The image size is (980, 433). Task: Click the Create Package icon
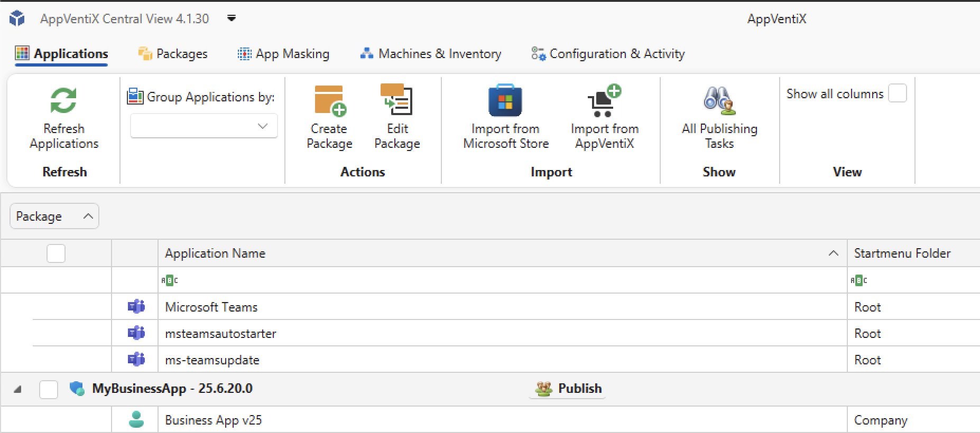point(329,100)
